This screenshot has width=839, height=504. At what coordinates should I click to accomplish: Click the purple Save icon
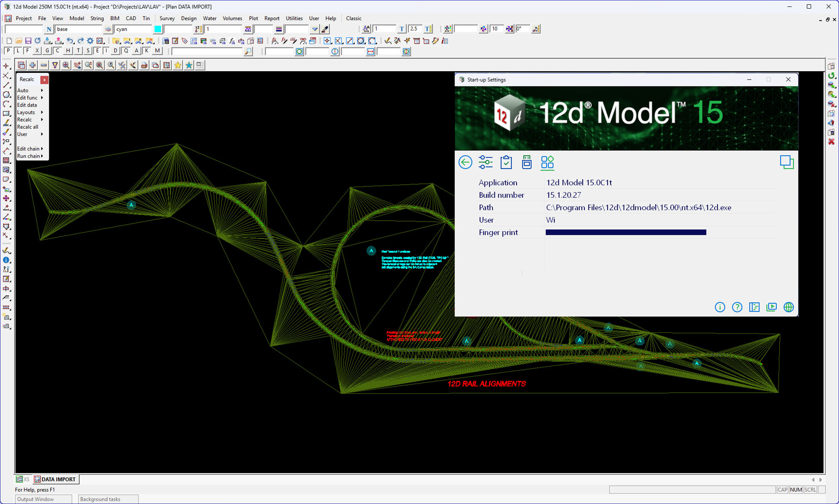click(28, 41)
